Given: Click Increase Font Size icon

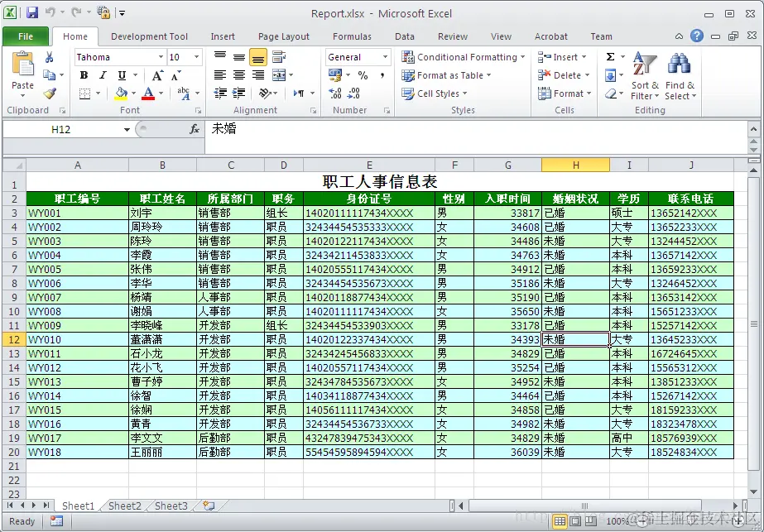Looking at the screenshot, I should click(157, 75).
